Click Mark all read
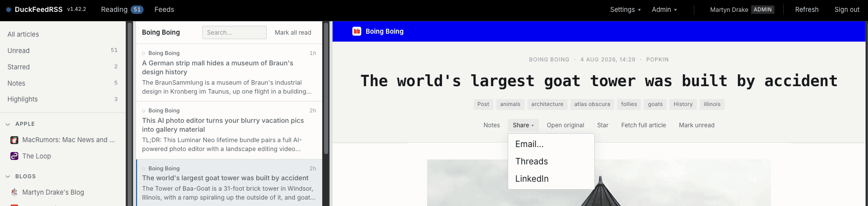 pos(293,33)
